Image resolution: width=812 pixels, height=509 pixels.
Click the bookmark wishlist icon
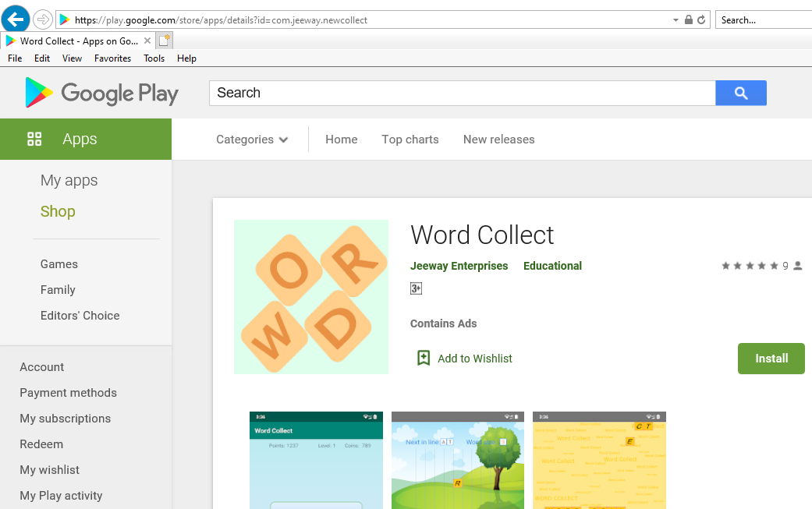pos(424,359)
